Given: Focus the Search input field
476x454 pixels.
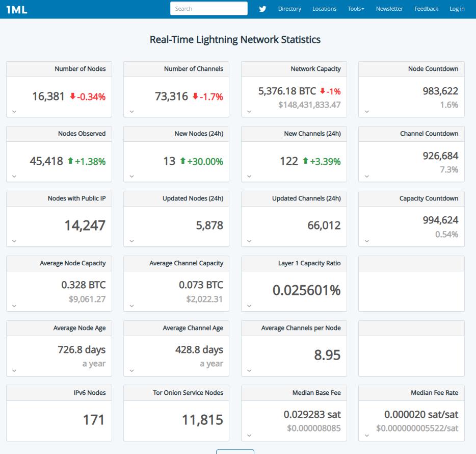Looking at the screenshot, I should (208, 9).
